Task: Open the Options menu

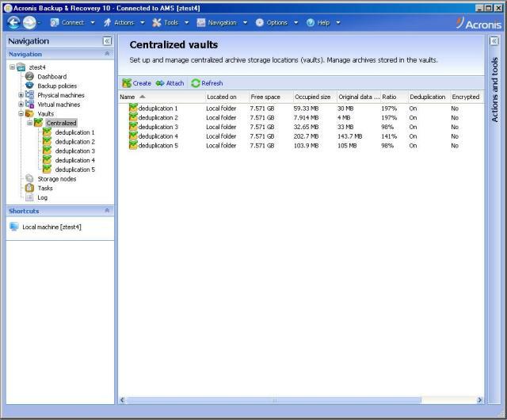Action: pyautogui.click(x=276, y=23)
